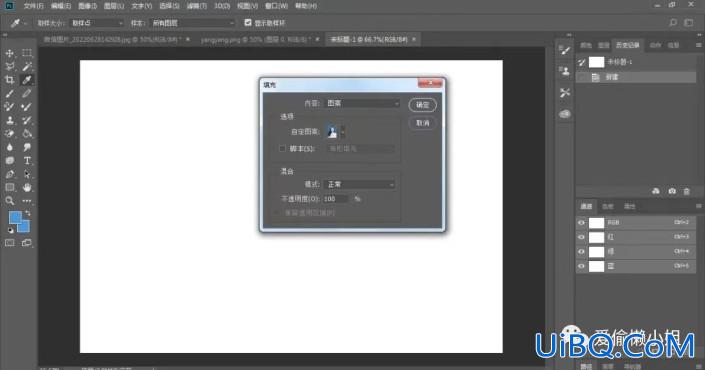This screenshot has height=370, width=705.
Task: Enable the 脚本 checkbox in Fill dialog
Action: (x=282, y=148)
